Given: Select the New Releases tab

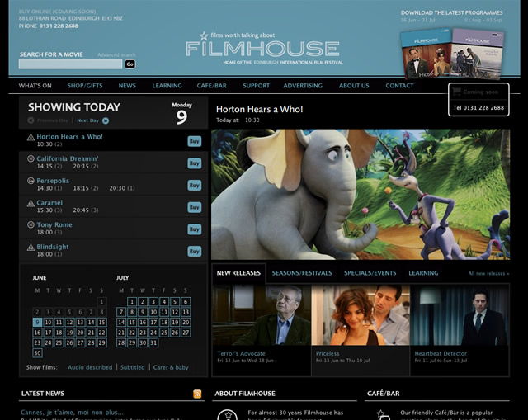Looking at the screenshot, I should [238, 273].
